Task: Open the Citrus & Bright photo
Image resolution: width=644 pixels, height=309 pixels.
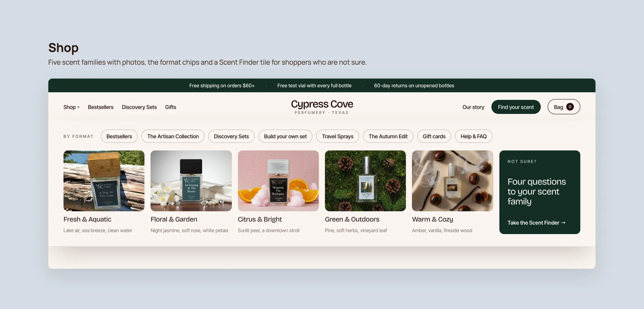Action: (278, 181)
